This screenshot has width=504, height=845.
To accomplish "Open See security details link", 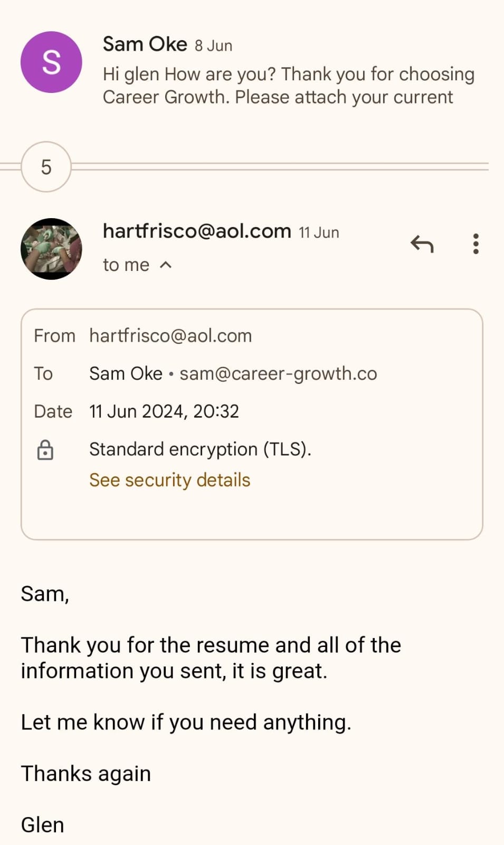I will [x=169, y=480].
